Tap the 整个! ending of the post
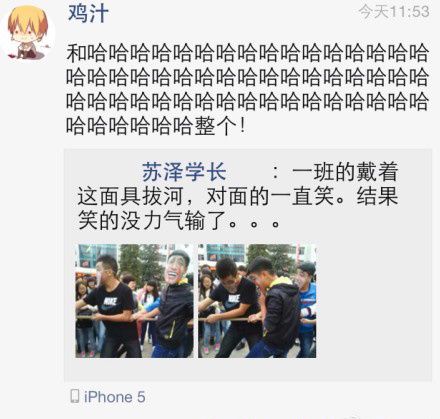This screenshot has width=440, height=419. 220,126
